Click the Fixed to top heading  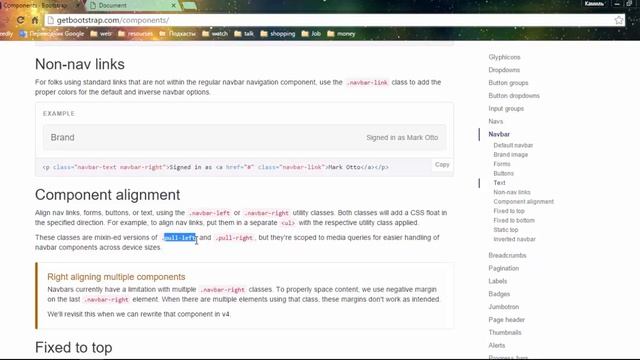click(x=73, y=347)
